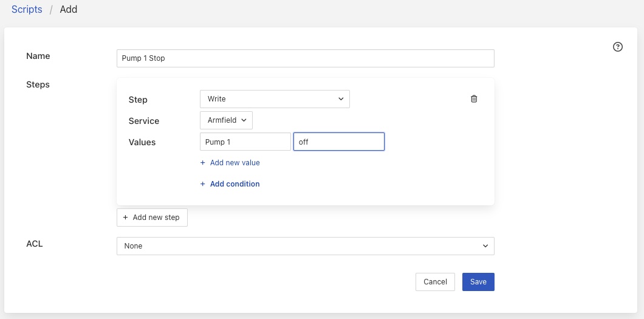Click the Add new step button label
Image resolution: width=644 pixels, height=319 pixels.
(x=156, y=218)
